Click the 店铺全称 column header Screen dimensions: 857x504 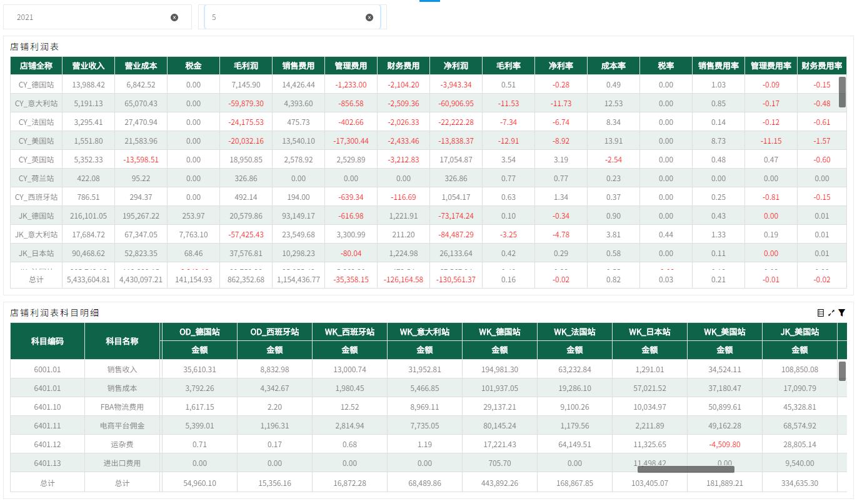36,66
